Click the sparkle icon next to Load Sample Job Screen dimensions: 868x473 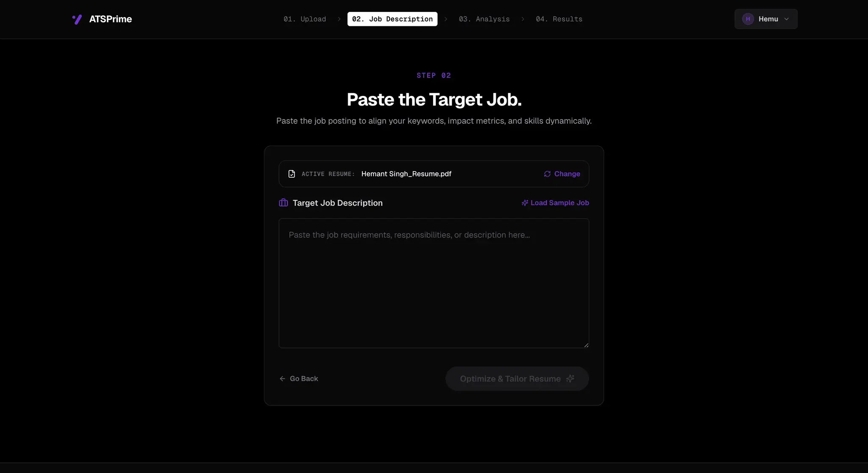(525, 203)
